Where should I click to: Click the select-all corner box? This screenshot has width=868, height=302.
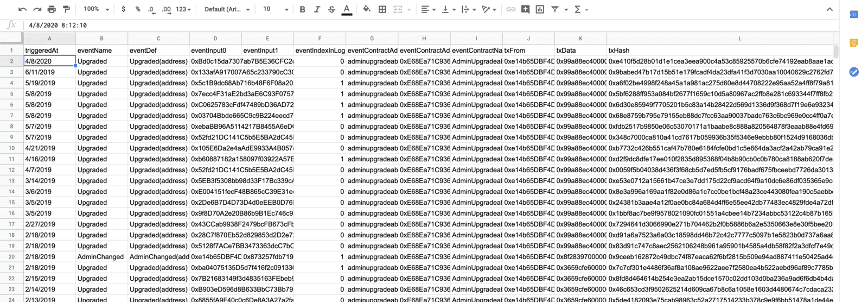coord(11,38)
